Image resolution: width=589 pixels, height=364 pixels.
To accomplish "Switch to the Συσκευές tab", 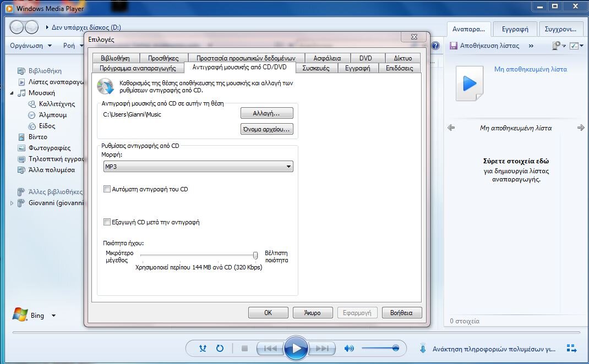I will pyautogui.click(x=316, y=68).
